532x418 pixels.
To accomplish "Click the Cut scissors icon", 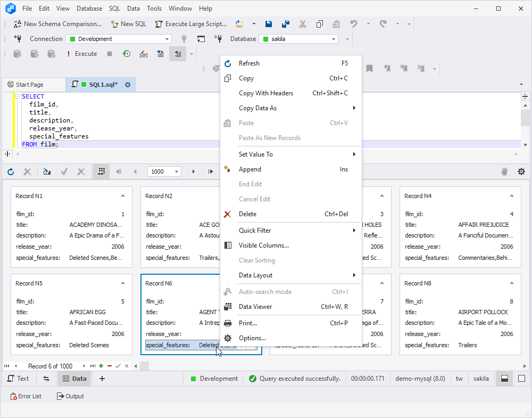I will pyautogui.click(x=302, y=24).
